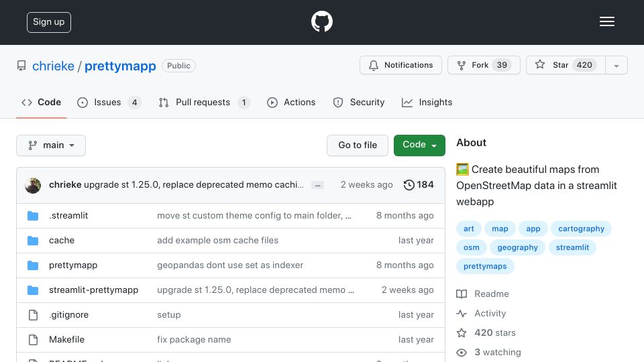Click the Makefile file icon

(x=33, y=340)
